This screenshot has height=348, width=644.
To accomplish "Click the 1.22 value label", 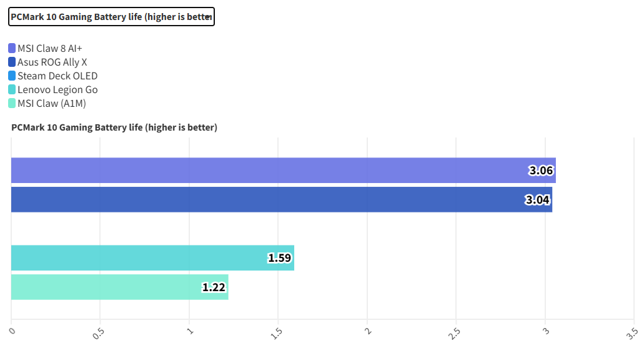I will [214, 287].
